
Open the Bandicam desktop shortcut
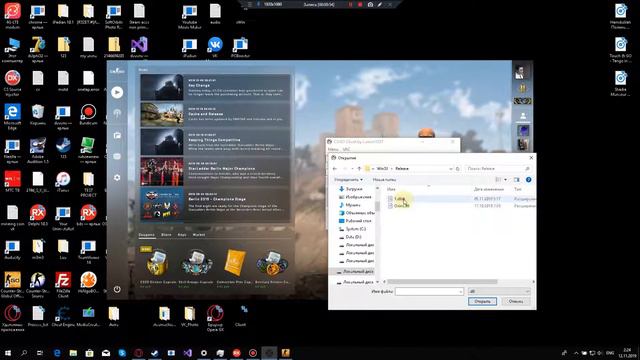(x=88, y=114)
